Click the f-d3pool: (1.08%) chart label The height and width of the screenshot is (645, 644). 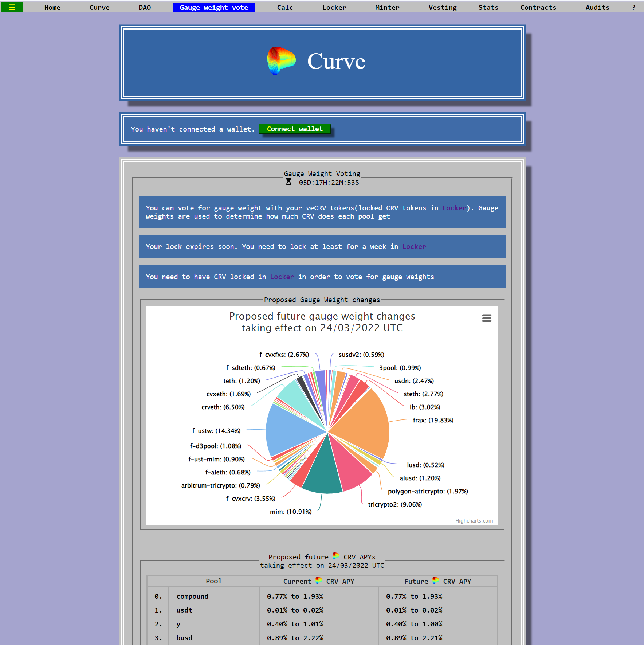click(215, 446)
